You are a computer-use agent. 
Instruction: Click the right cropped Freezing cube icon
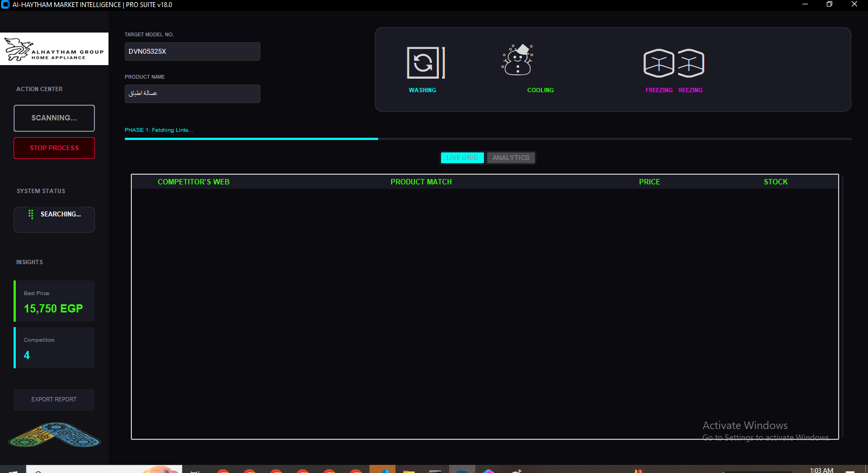[x=691, y=63]
